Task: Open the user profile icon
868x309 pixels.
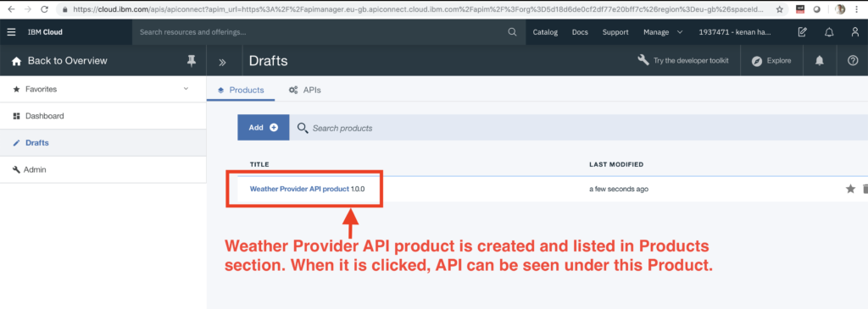Action: pos(855,32)
